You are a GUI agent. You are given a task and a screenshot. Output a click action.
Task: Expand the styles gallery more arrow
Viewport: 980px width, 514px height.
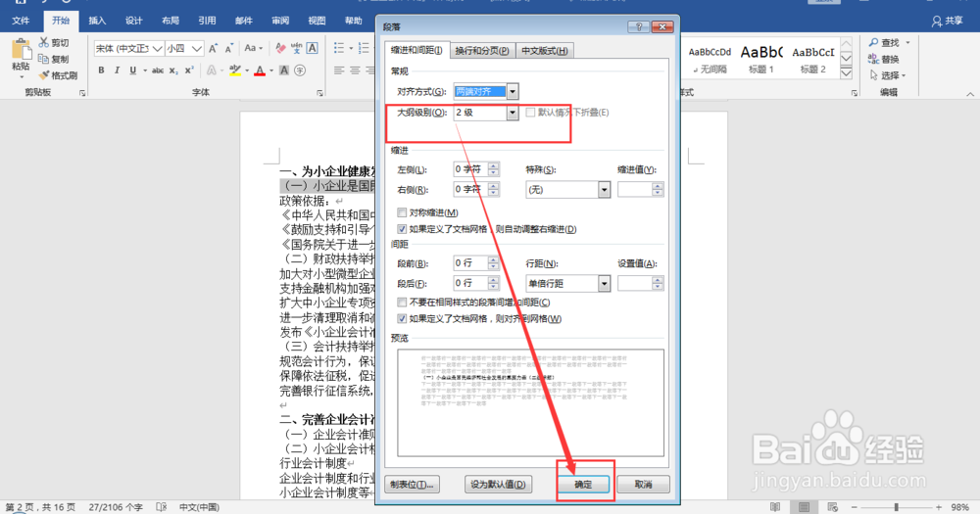847,73
